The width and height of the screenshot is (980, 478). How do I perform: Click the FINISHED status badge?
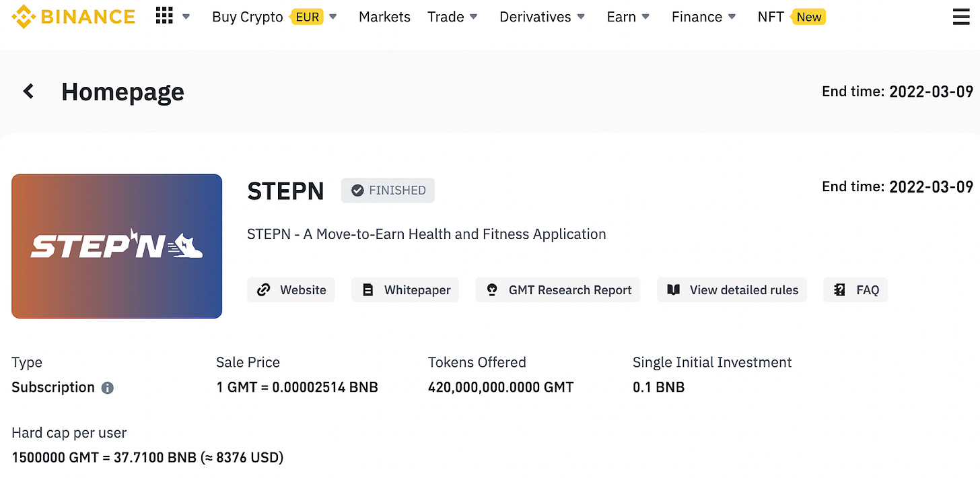388,191
